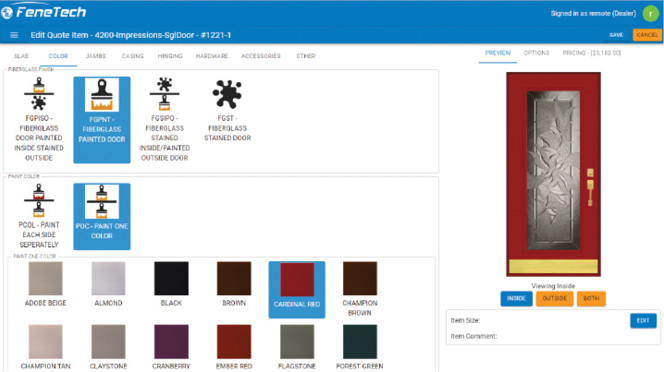This screenshot has width=664, height=372.
Task: Click the Edit Quote Item title text
Action: [131, 35]
